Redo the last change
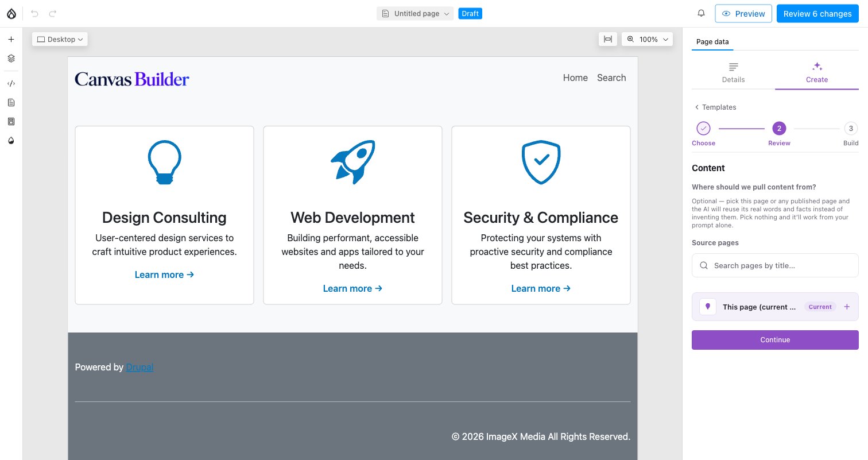The height and width of the screenshot is (460, 868). [53, 14]
